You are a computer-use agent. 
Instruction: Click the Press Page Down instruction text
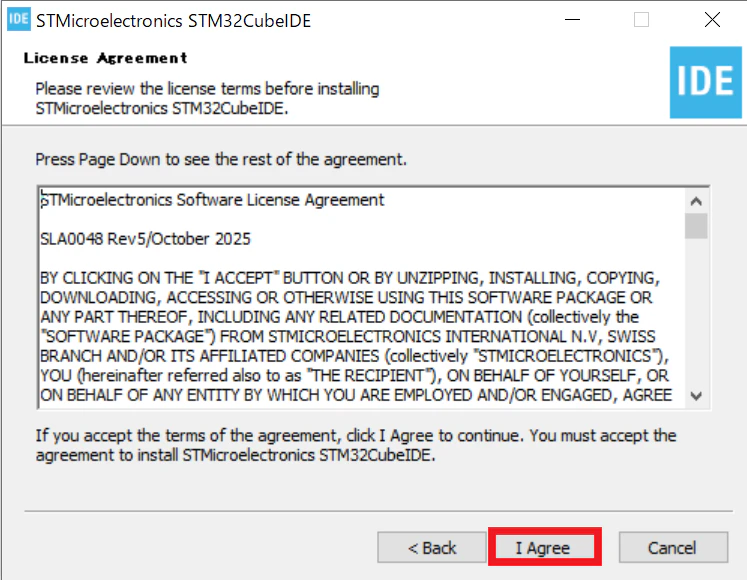click(x=221, y=159)
